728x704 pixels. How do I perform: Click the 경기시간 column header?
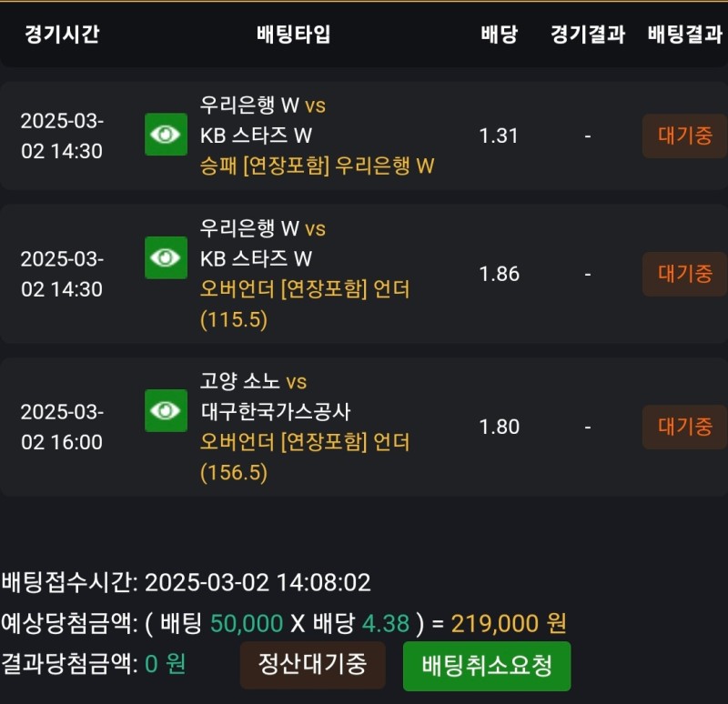(62, 35)
